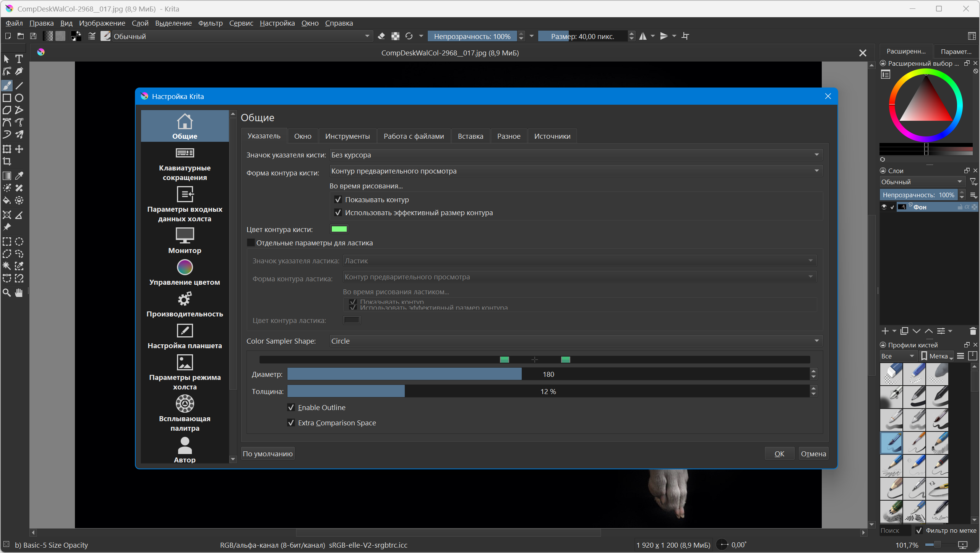Open brush cursor icon dropdown
Viewport: 980px width, 553px height.
coord(576,155)
